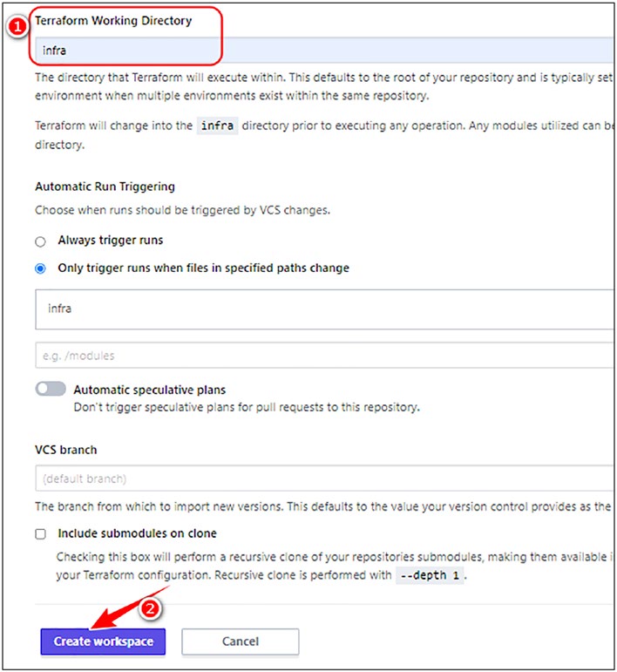Screen dimensions: 617x672
Task: Select the Always trigger runs option
Action: pos(40,241)
